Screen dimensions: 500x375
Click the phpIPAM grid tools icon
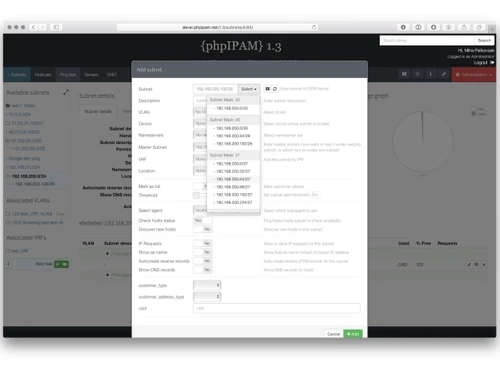[x=404, y=74]
